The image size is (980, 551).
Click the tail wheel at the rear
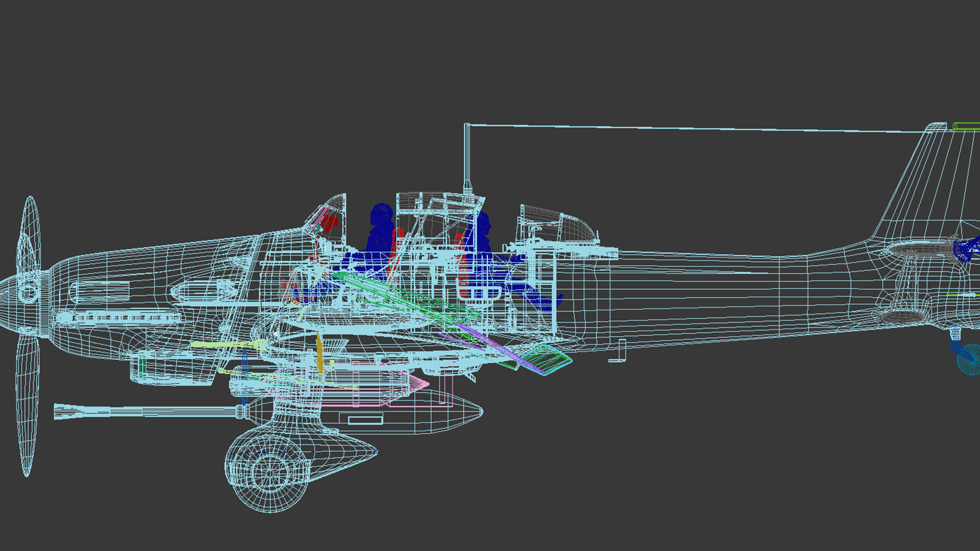point(968,358)
